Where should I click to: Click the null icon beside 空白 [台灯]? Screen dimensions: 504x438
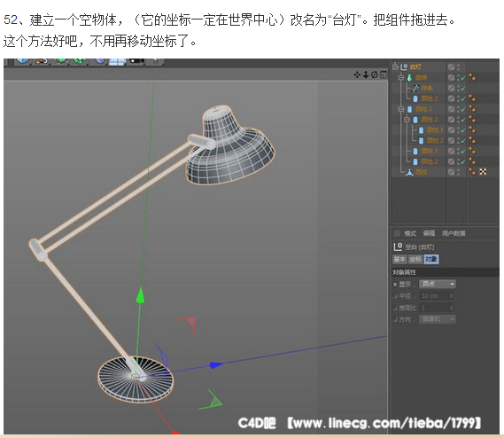(x=398, y=246)
